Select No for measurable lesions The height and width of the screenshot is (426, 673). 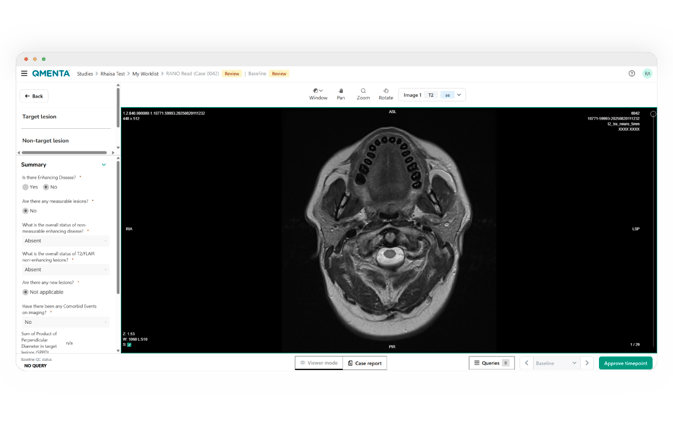25,211
